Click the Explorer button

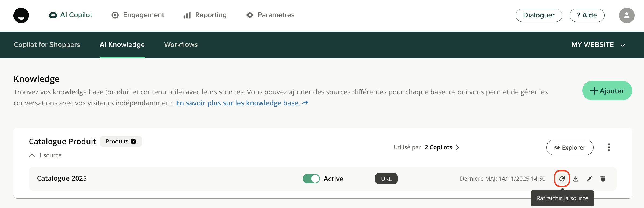(x=570, y=147)
